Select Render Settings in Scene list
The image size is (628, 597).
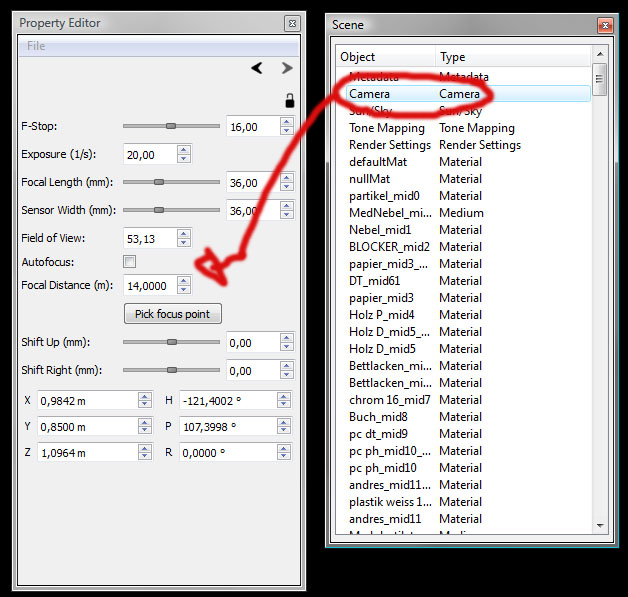tap(394, 145)
